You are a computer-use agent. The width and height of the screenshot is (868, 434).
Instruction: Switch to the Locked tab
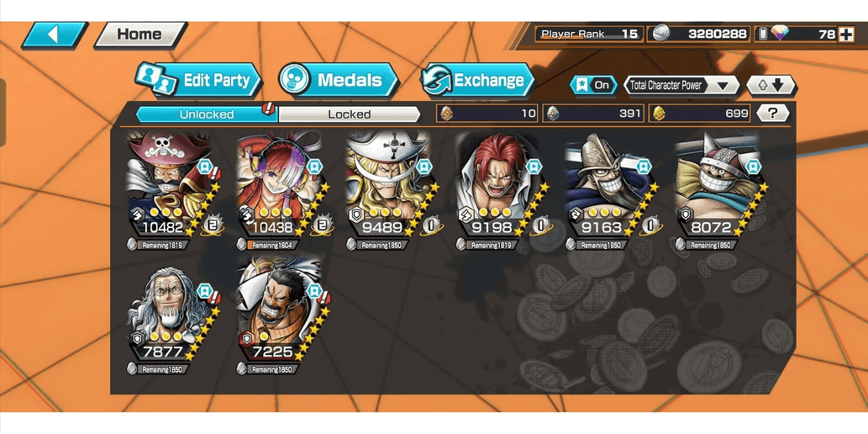[x=350, y=114]
